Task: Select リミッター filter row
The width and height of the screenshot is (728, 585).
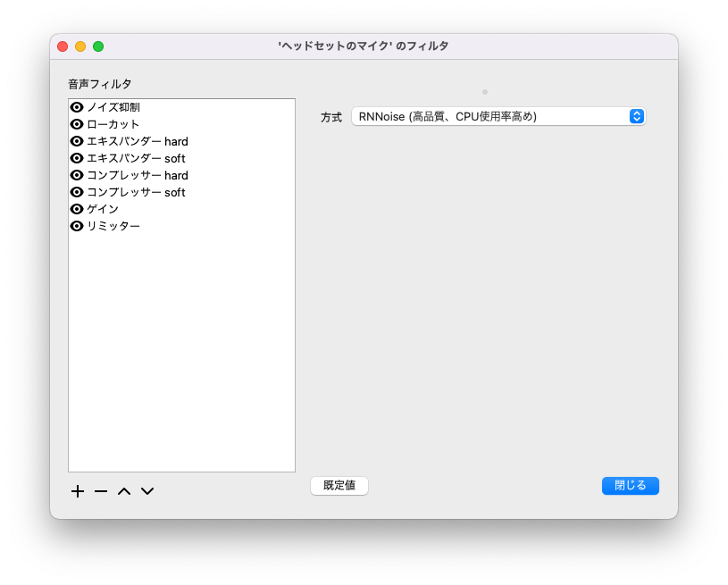Action: pos(181,226)
